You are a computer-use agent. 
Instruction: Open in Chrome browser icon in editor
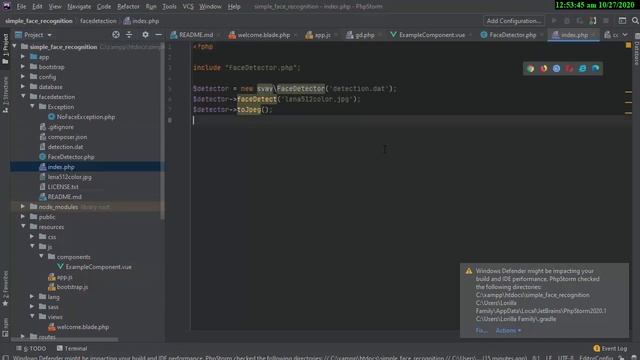coord(530,69)
